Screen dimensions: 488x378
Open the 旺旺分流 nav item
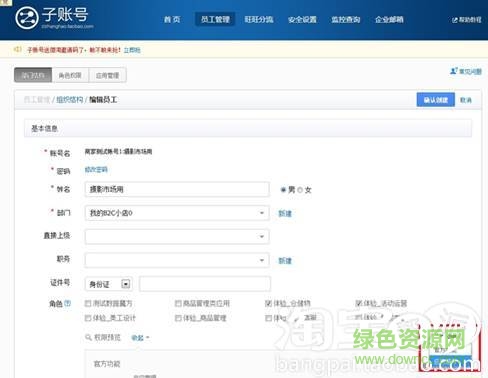[x=259, y=19]
